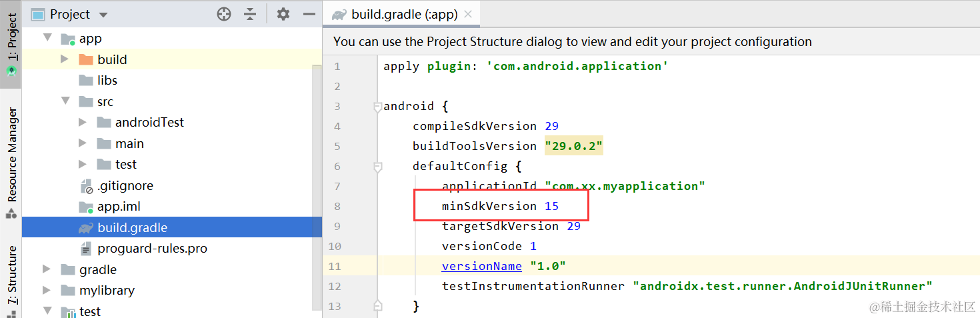The height and width of the screenshot is (318, 980).
Task: Select the build.gradle file in tree
Action: point(132,227)
